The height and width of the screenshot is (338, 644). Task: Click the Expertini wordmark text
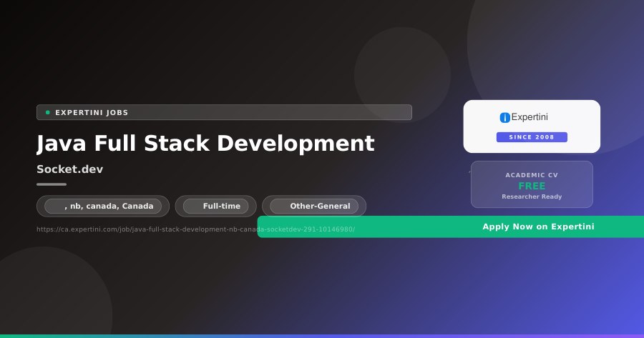(x=530, y=117)
